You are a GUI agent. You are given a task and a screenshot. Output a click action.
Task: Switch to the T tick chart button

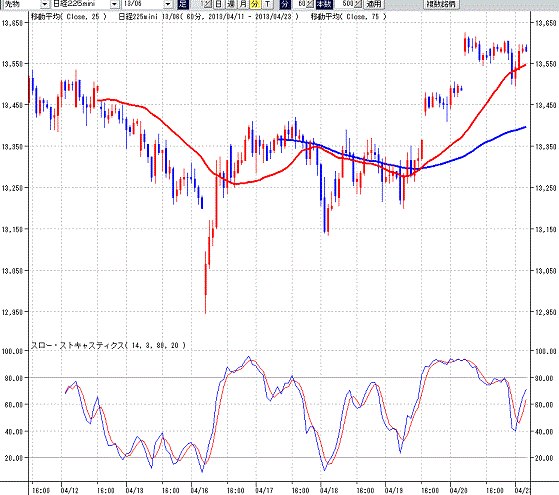[x=268, y=4]
